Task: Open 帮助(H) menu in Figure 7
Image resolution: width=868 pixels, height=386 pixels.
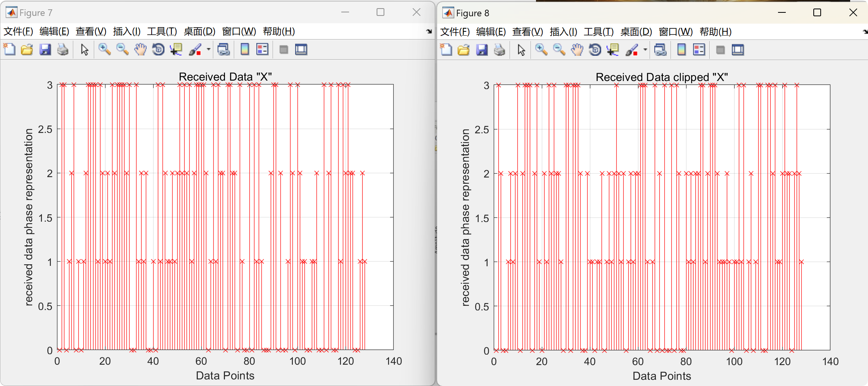Action: pos(279,31)
